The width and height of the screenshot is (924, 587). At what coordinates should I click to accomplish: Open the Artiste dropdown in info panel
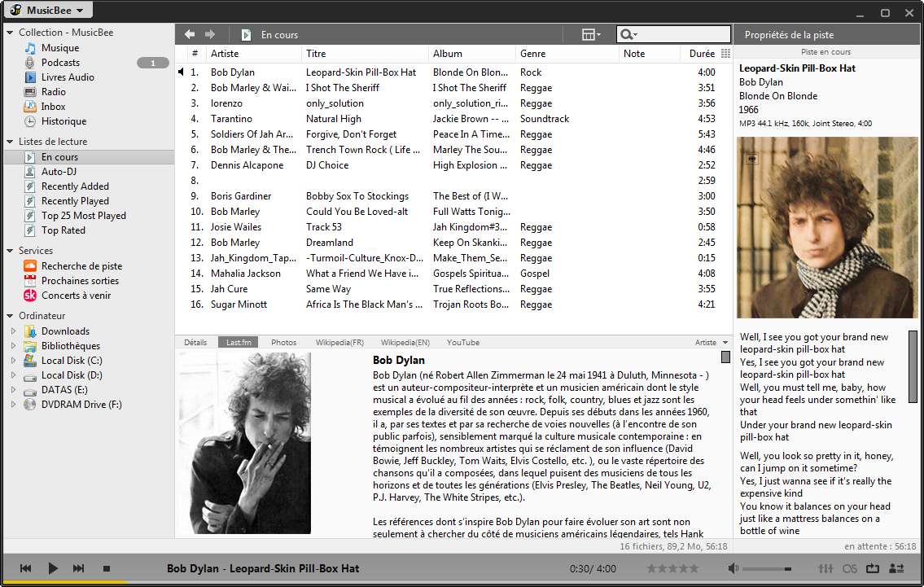[x=712, y=343]
